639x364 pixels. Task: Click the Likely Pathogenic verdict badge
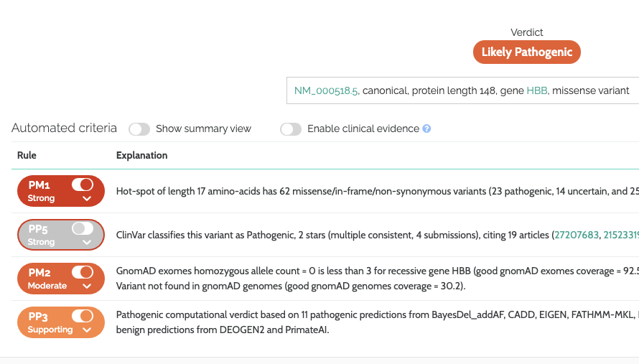[527, 52]
